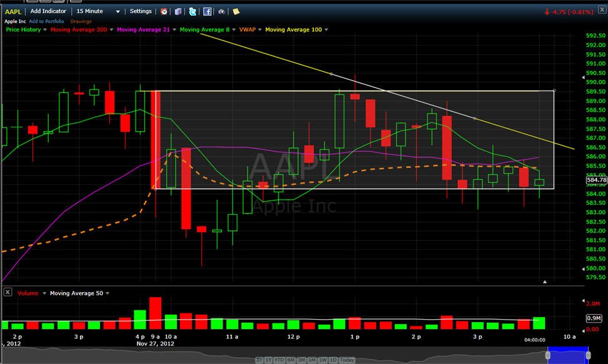Expand VWAP indicator dropdown arrow

tap(260, 30)
